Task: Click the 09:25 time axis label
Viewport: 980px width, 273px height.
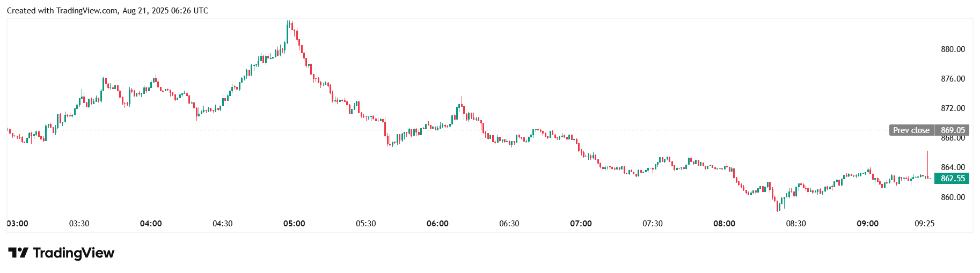Action: click(x=924, y=224)
